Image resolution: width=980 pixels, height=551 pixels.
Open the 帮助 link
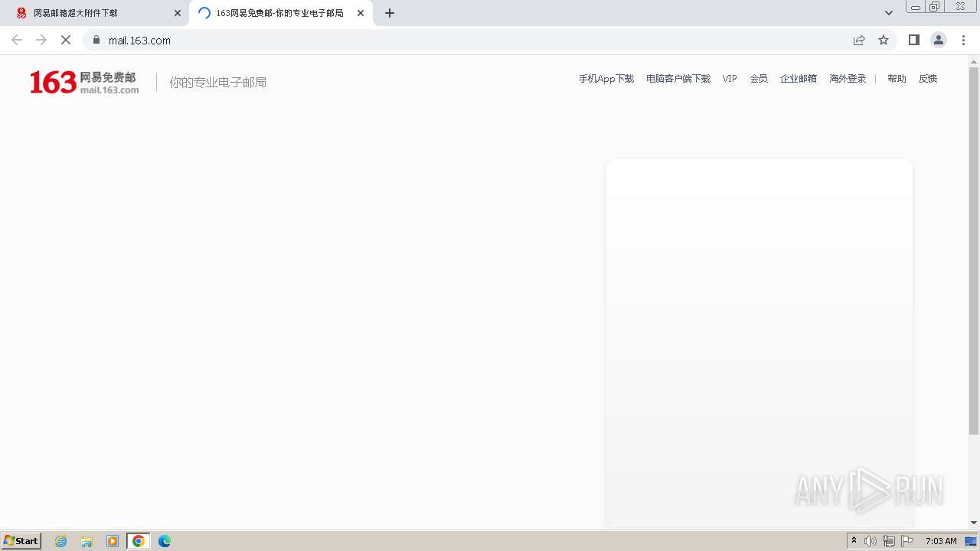click(x=897, y=79)
